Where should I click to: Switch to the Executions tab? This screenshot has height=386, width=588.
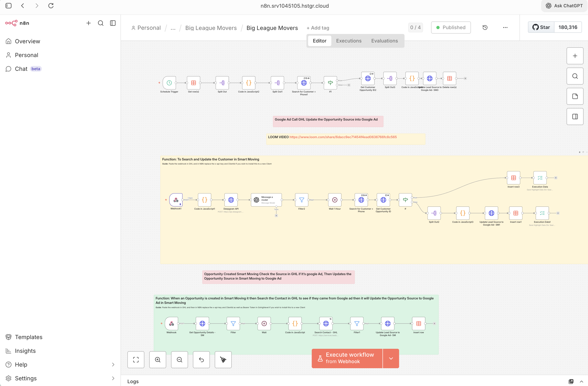click(349, 41)
